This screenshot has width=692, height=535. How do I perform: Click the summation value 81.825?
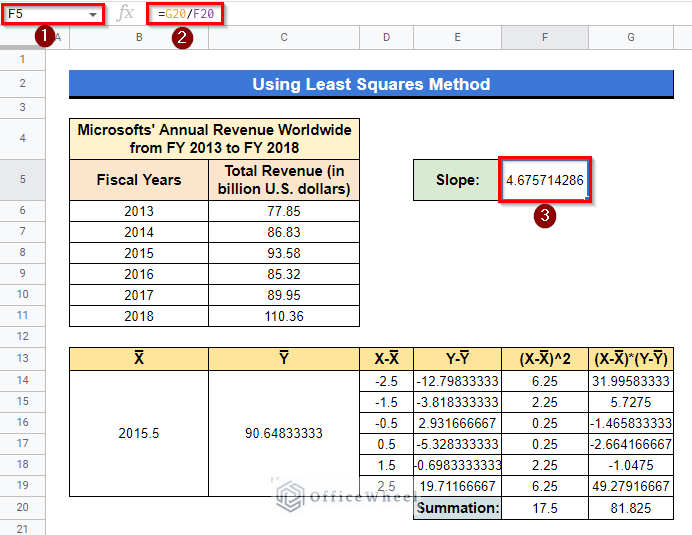point(631,508)
